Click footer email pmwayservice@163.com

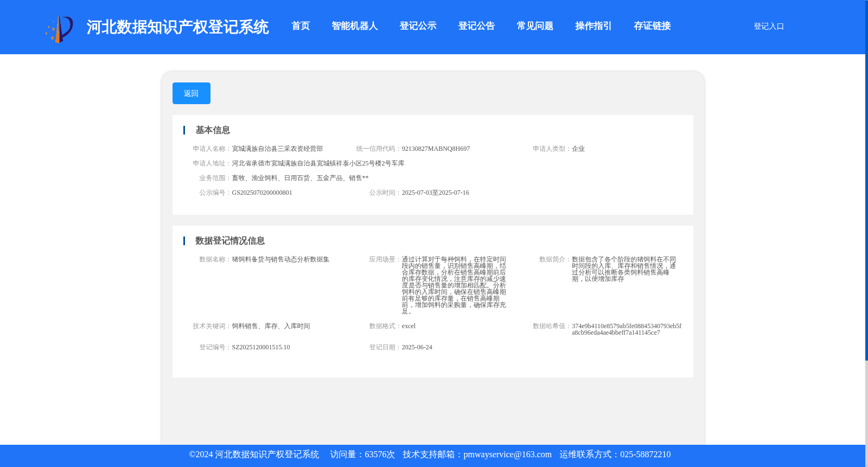507,455
